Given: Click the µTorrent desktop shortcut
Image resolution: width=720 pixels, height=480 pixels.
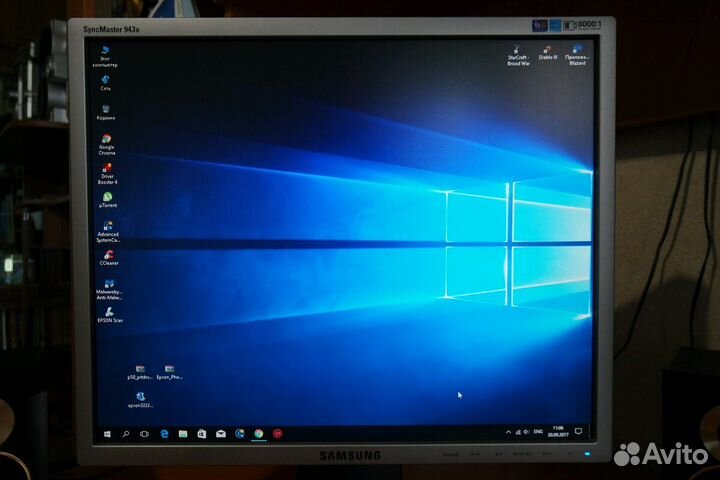Looking at the screenshot, I should coord(108,196).
